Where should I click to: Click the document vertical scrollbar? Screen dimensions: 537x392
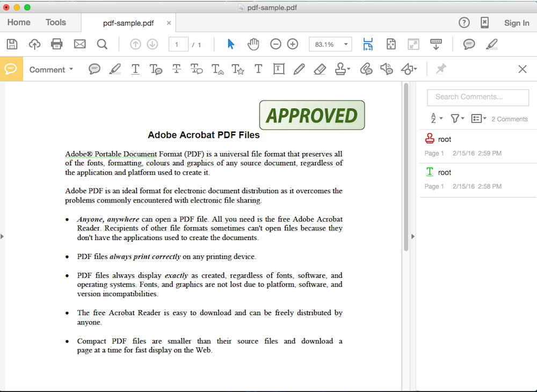pyautogui.click(x=406, y=168)
